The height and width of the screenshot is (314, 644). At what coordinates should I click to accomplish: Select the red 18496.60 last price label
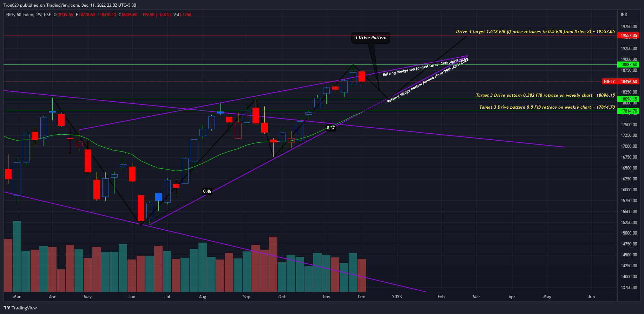(629, 82)
